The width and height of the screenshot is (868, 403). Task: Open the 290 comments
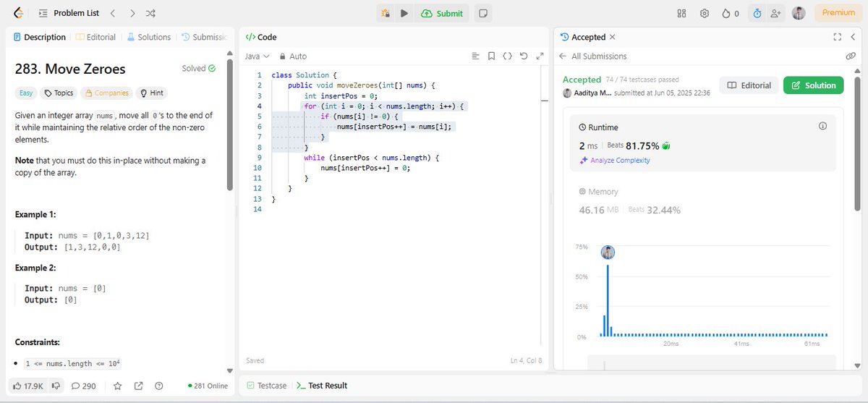click(83, 386)
